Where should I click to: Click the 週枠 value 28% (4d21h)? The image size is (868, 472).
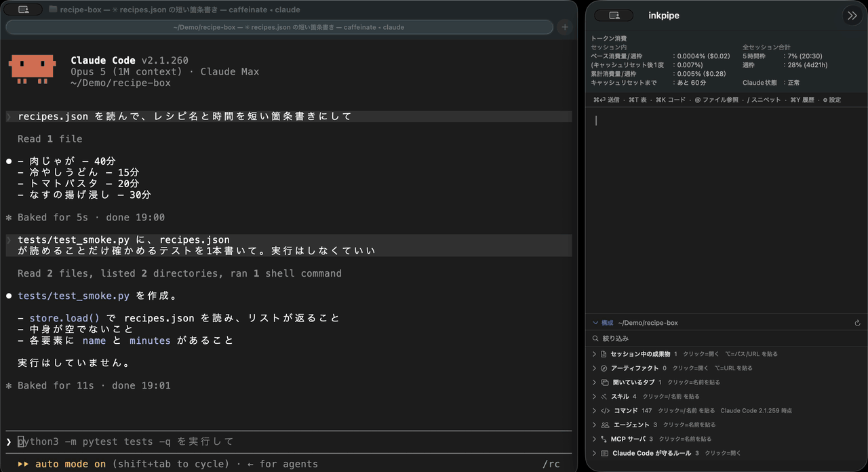point(806,65)
